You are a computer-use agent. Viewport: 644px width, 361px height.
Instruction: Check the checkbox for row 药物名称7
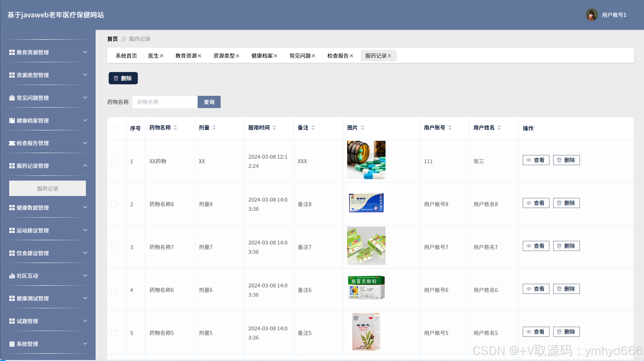pos(114,247)
